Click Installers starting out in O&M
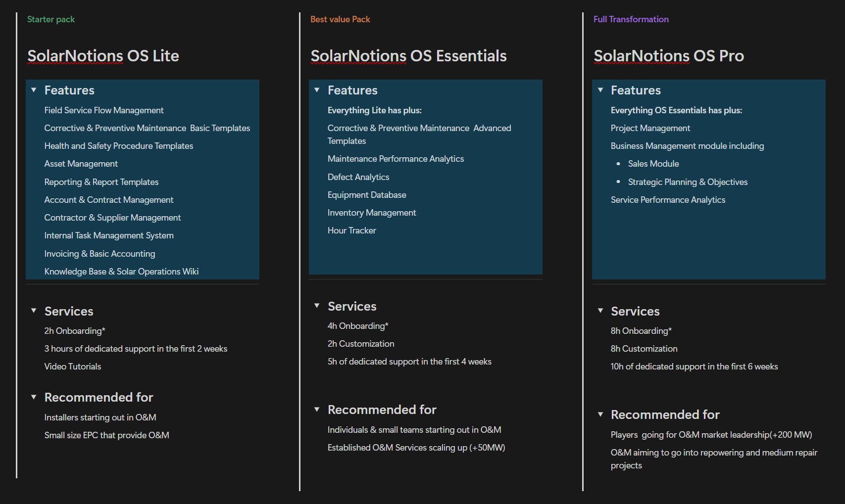845x504 pixels. (100, 417)
